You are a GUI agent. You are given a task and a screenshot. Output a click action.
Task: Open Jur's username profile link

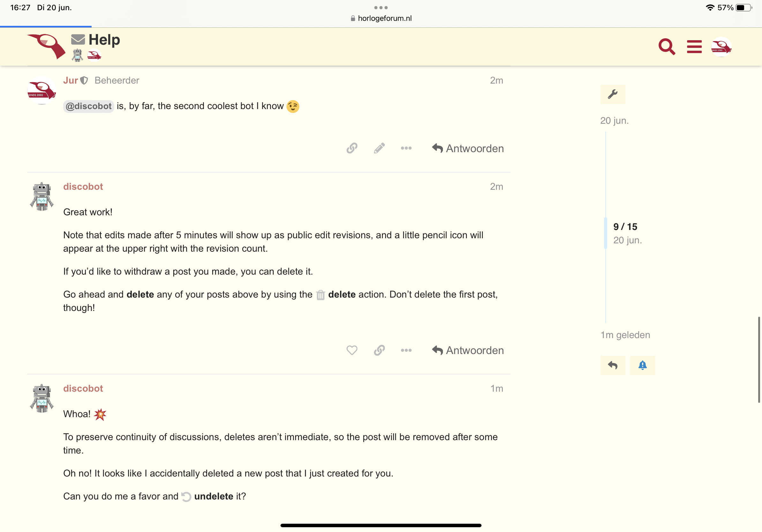tap(70, 80)
